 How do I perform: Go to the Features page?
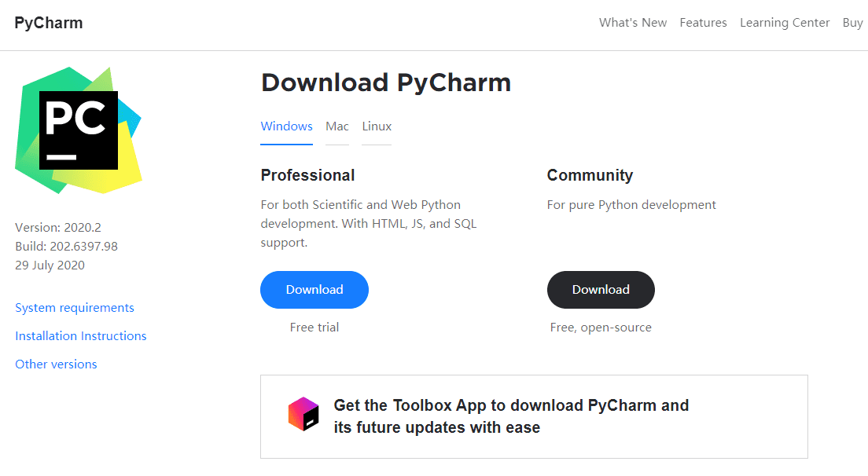[x=703, y=23]
